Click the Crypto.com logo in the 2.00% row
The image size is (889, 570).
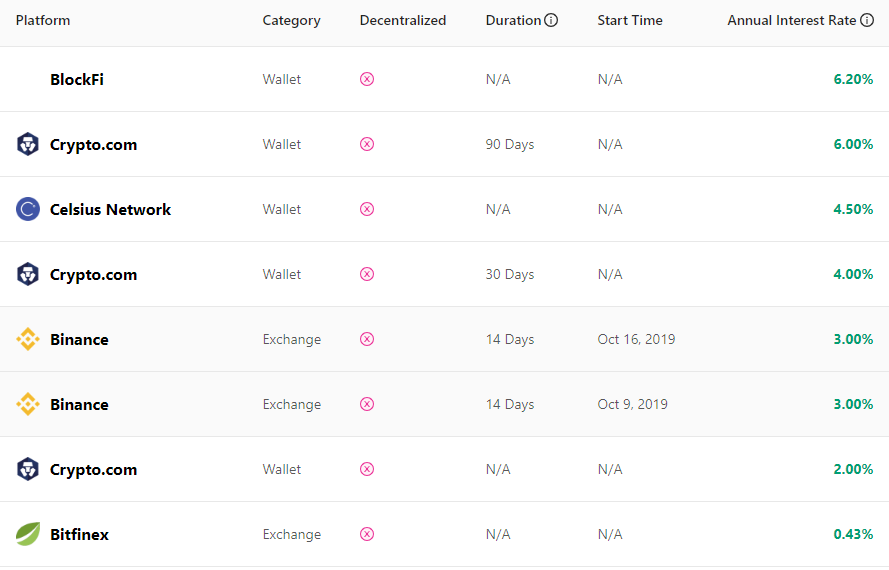(x=28, y=469)
